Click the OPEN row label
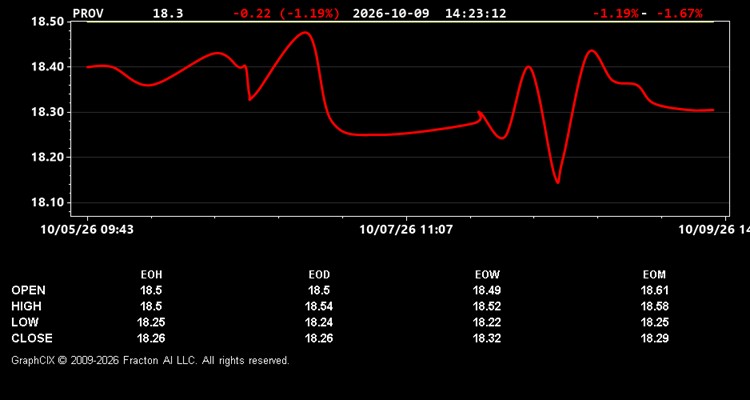The width and height of the screenshot is (750, 400). click(29, 290)
